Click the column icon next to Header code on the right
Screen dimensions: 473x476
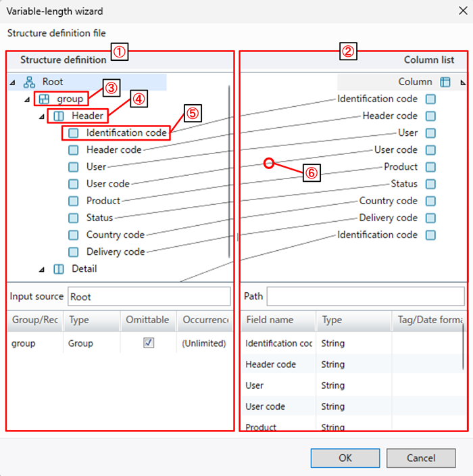coord(430,116)
